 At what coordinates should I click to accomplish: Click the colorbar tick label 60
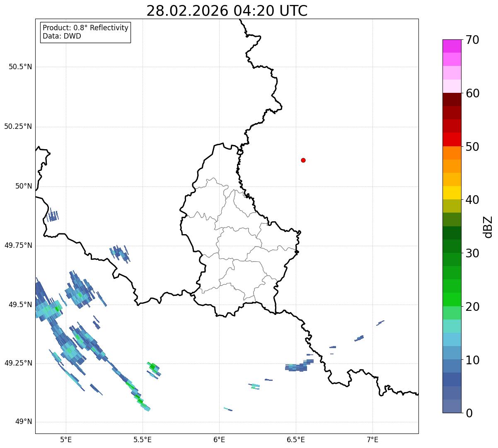point(472,93)
